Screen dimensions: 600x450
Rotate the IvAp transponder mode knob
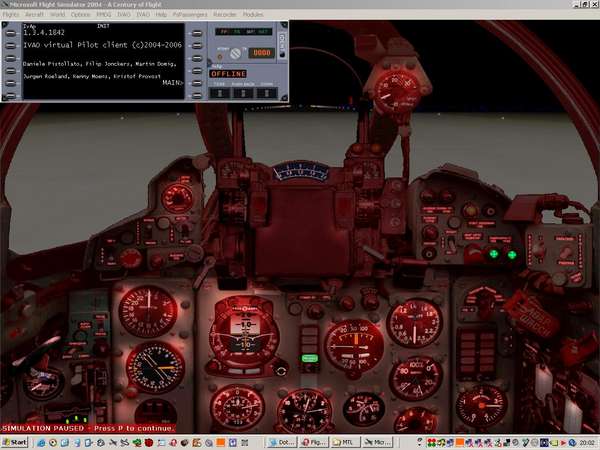click(x=235, y=53)
